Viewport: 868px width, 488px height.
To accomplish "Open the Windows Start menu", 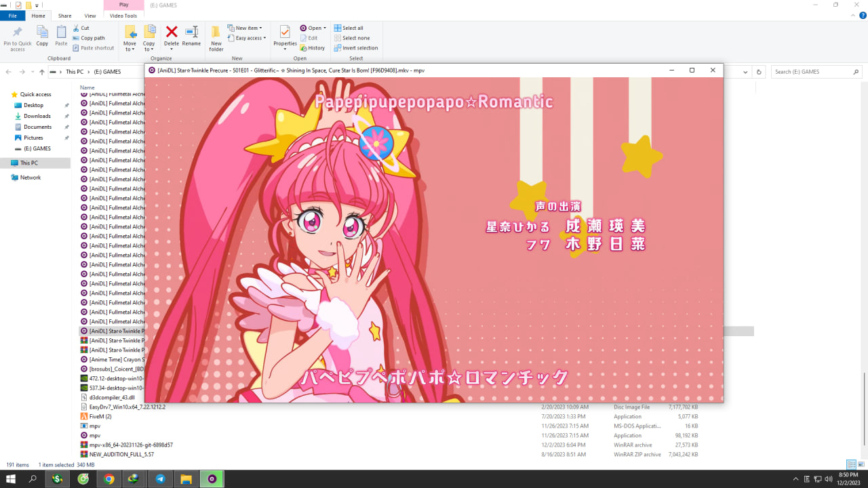I will coord(11,479).
